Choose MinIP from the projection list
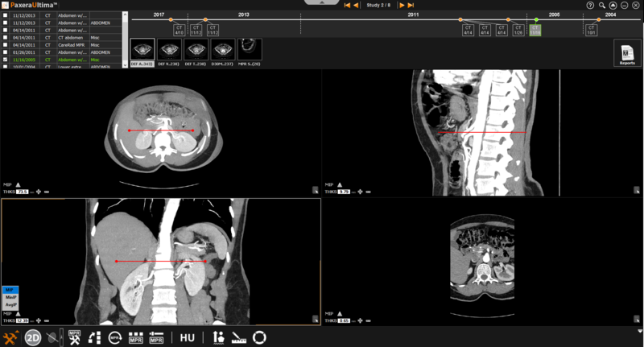This screenshot has width=644, height=347. pyautogui.click(x=10, y=297)
